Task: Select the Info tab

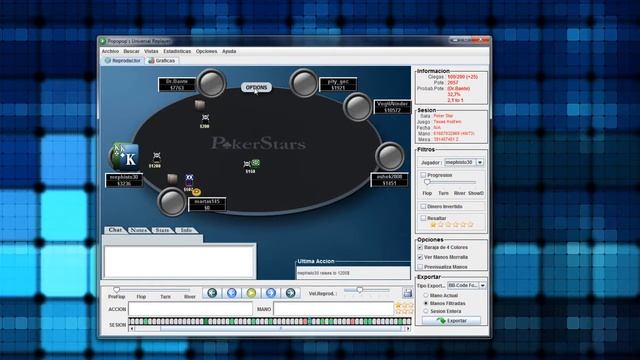Action: point(186,230)
